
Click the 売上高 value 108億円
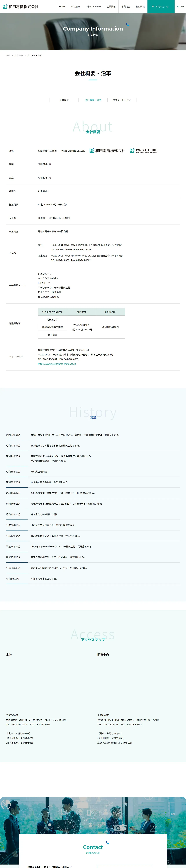tap(54, 218)
